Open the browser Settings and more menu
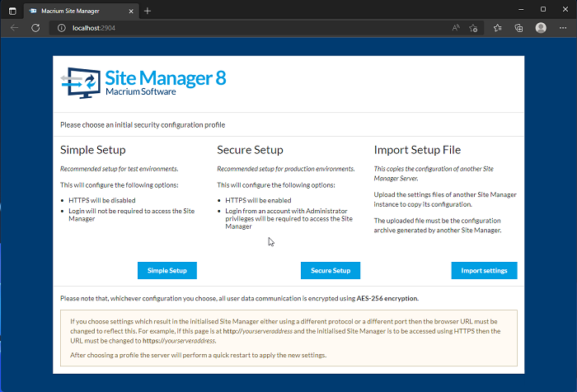Viewport: 577px width, 392px height. pos(562,28)
